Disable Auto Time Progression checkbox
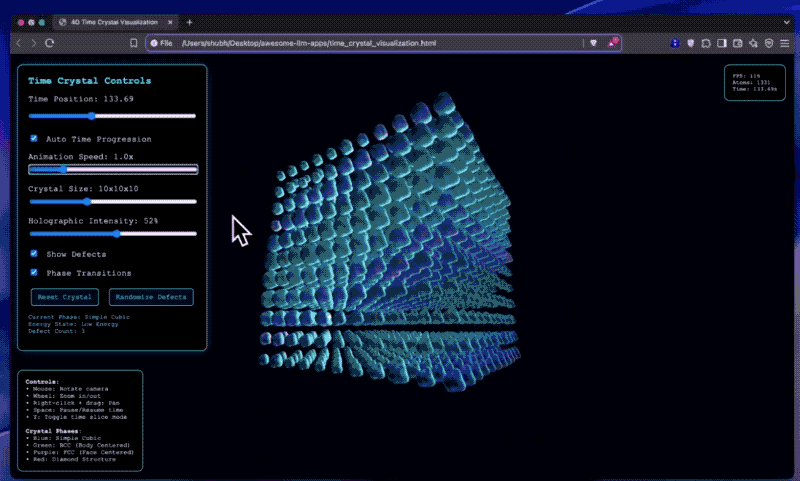Screen dimensions: 800x481 34,138
